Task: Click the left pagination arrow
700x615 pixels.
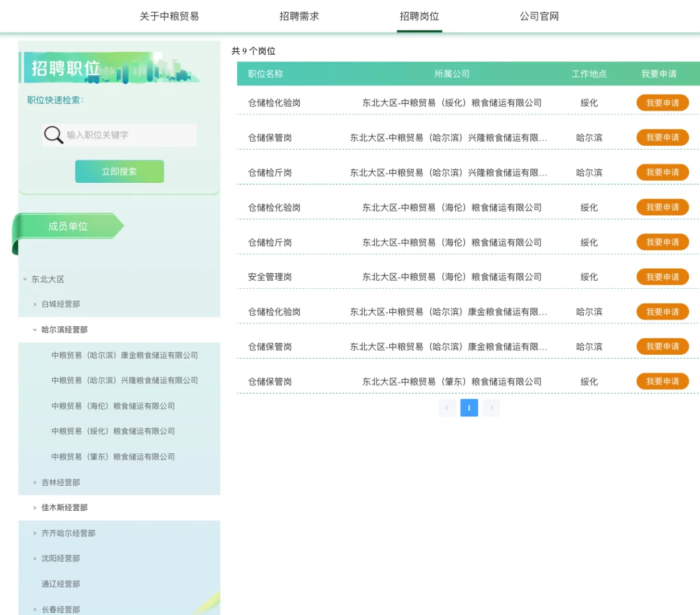Action: 447,408
